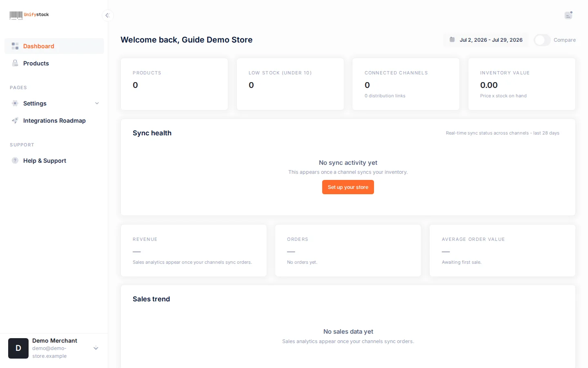Click the Help question mark icon

pos(15,161)
